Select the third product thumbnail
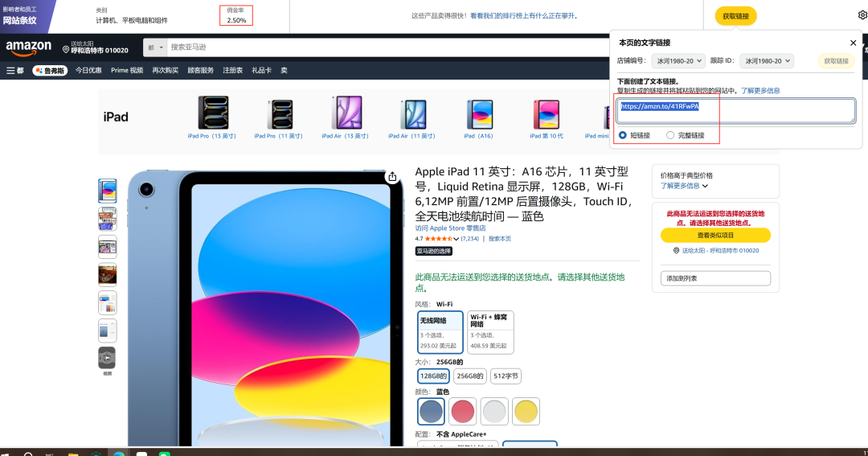 [108, 247]
